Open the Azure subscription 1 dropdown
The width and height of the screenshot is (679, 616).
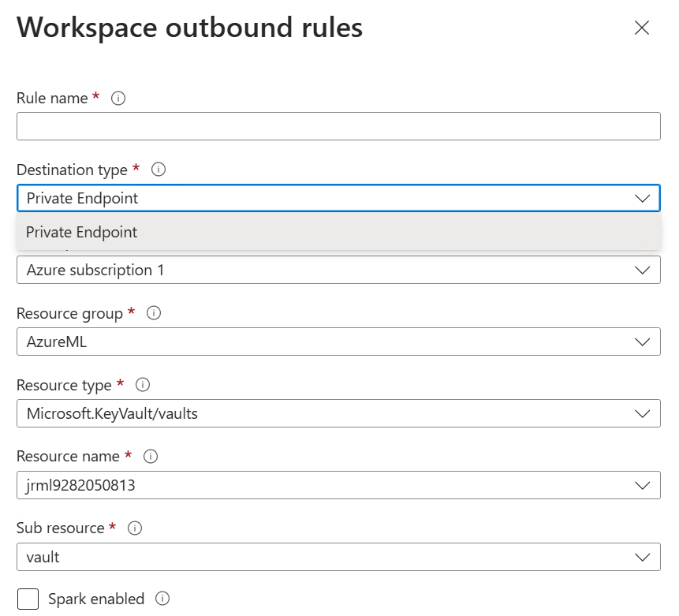click(x=338, y=270)
